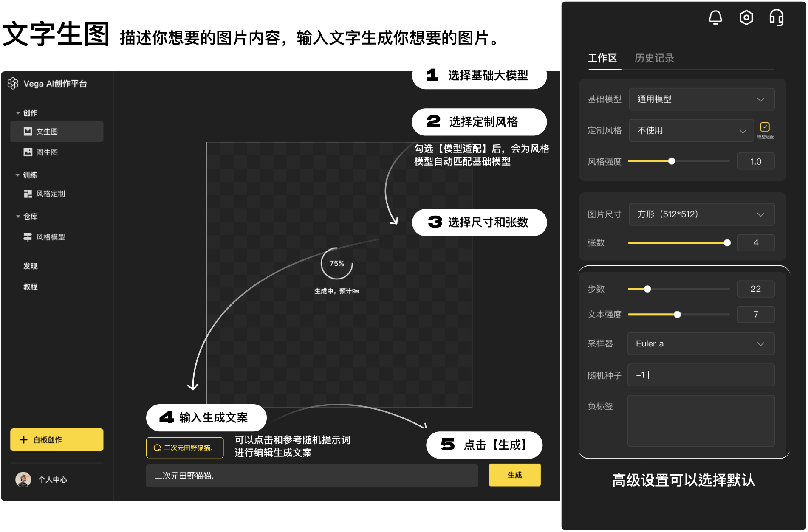Screen dimensions: 808x532
Task: Collapse the 训练 sidebar section
Action: tap(18, 175)
